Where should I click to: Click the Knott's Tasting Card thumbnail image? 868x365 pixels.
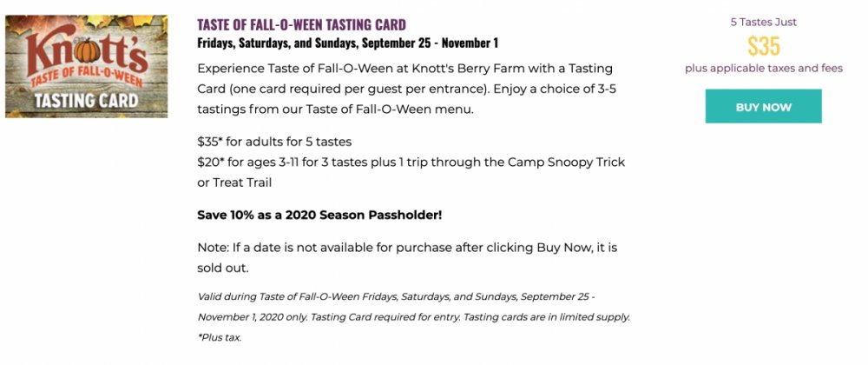coord(86,66)
